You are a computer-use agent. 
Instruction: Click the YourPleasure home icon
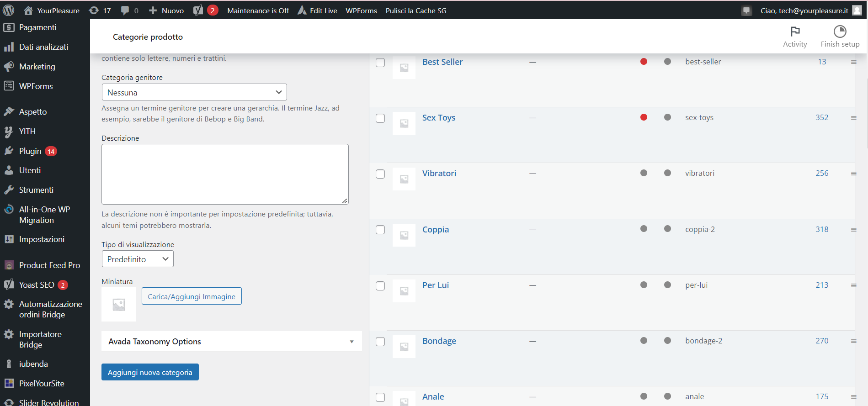point(28,11)
